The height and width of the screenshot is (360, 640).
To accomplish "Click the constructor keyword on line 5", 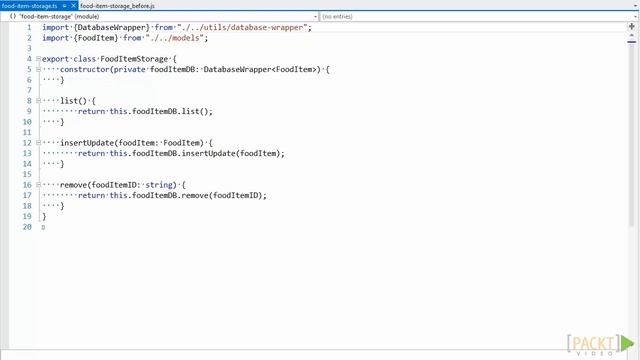I will pyautogui.click(x=84, y=69).
